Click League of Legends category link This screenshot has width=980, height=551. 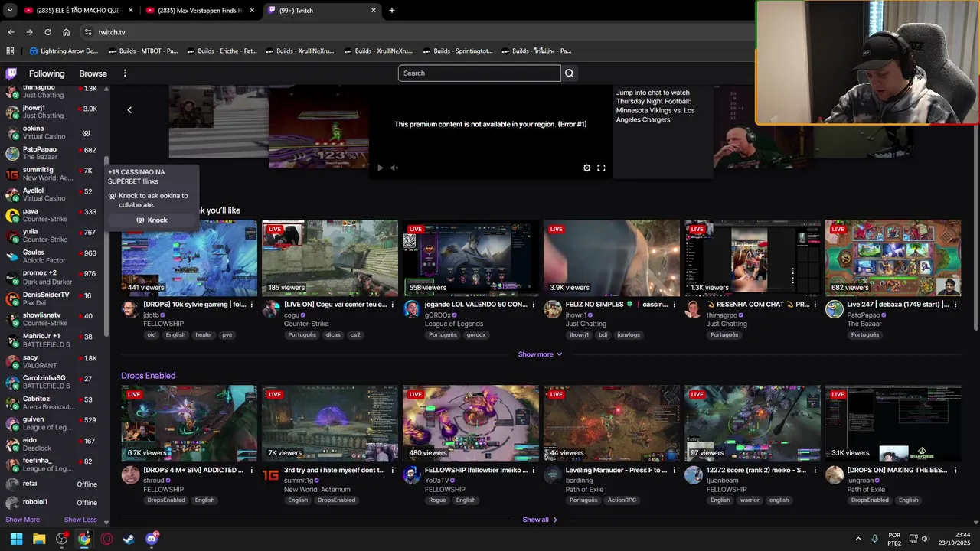click(454, 324)
